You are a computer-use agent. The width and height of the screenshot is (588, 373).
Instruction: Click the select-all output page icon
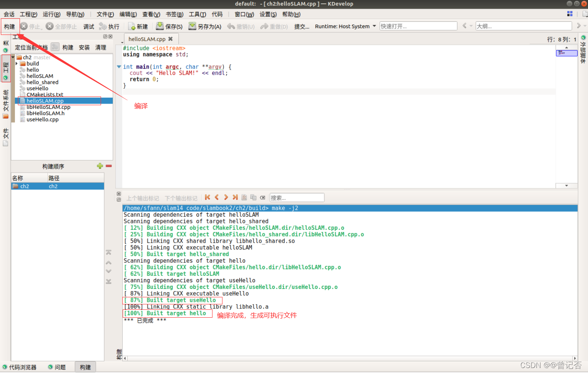244,198
